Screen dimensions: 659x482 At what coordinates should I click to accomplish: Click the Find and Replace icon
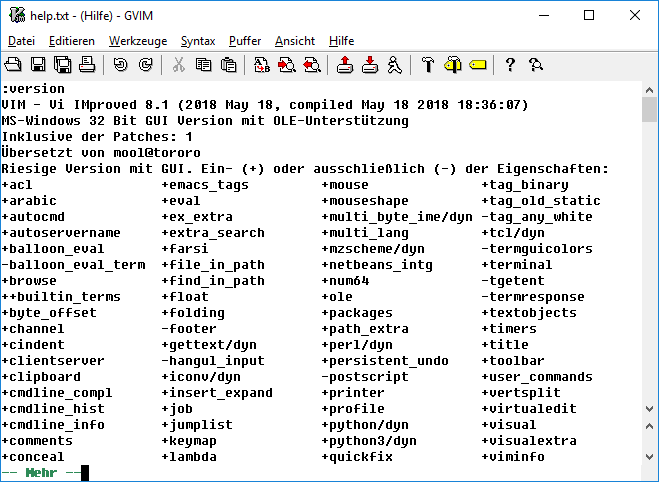(261, 65)
